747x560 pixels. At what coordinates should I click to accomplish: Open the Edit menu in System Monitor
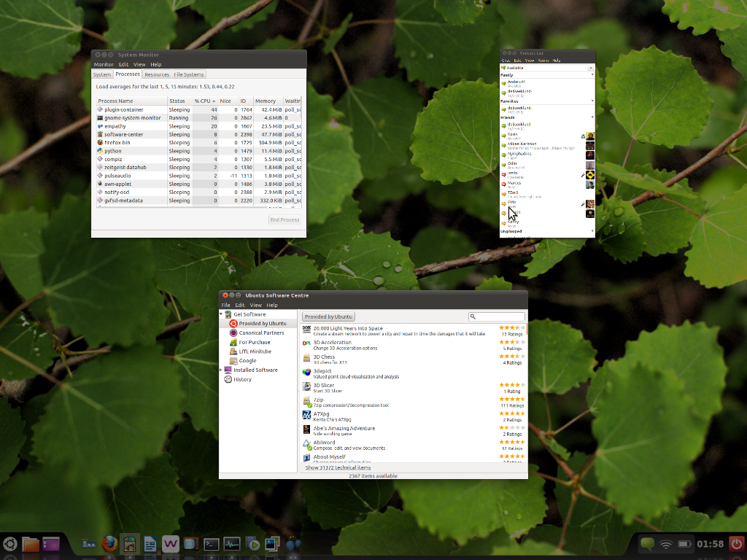point(123,65)
